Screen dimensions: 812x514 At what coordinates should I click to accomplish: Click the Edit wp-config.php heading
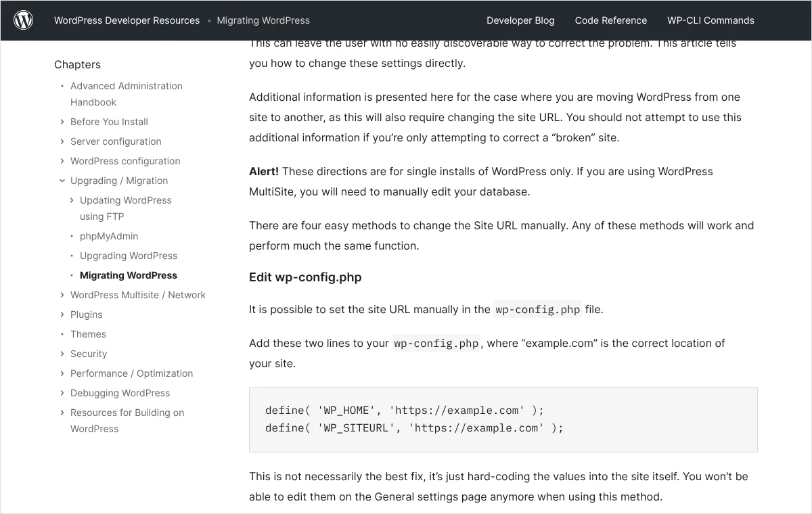click(305, 277)
